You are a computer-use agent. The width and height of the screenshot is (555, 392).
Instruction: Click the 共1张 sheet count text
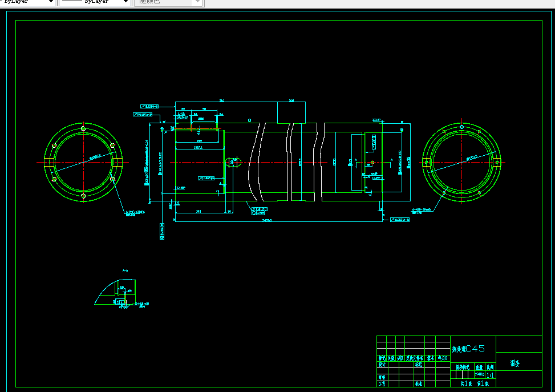point(466,383)
